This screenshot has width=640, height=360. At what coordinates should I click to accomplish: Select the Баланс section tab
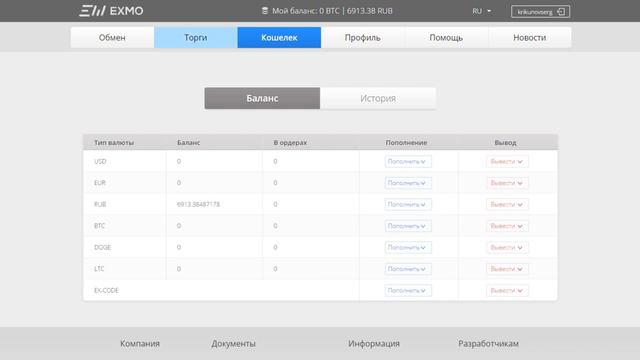(x=262, y=98)
